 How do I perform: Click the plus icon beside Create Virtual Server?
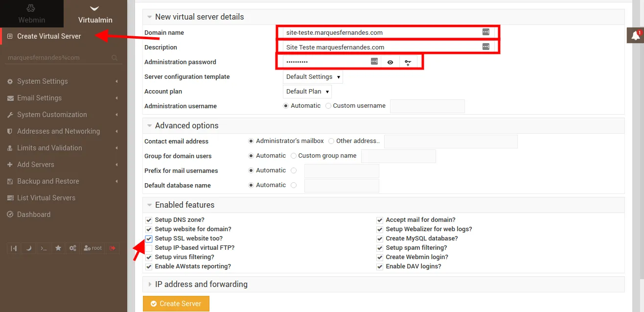[x=10, y=36]
